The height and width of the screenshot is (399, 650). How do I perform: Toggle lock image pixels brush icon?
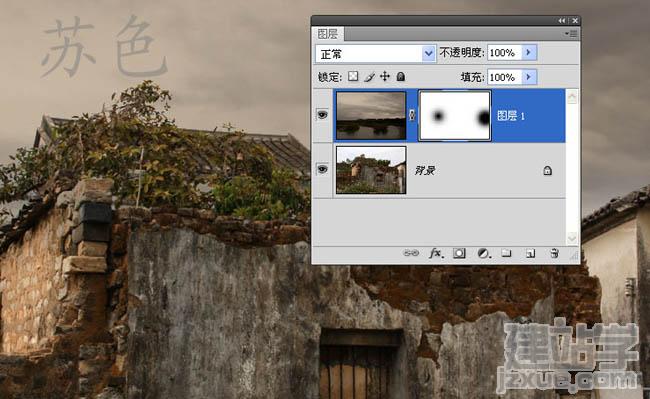pyautogui.click(x=369, y=77)
